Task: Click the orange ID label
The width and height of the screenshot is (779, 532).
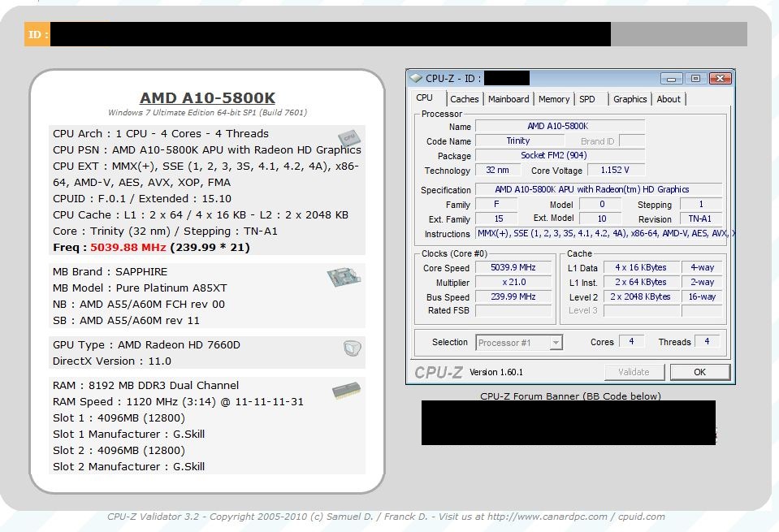Action: 37,34
